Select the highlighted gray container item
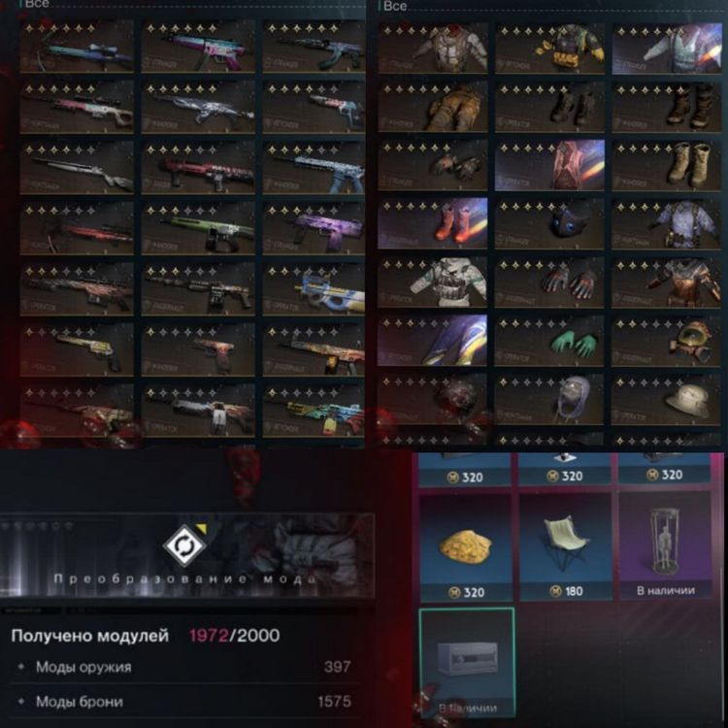 [x=467, y=664]
